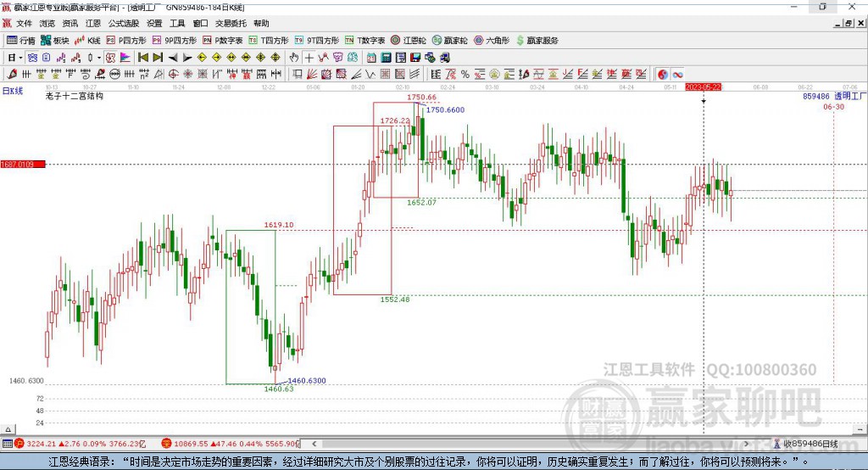
Task: Select the n² square-number lines tool
Action: click(144, 75)
